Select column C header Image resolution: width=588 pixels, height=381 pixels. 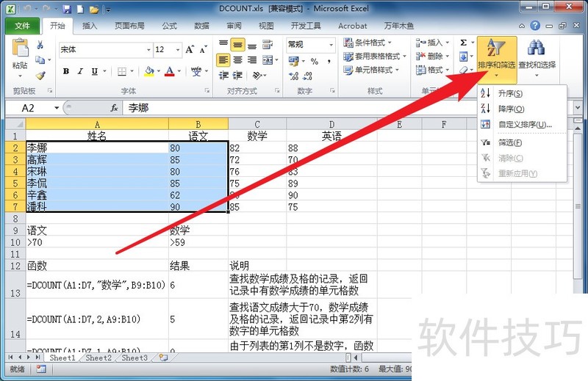pyautogui.click(x=257, y=124)
